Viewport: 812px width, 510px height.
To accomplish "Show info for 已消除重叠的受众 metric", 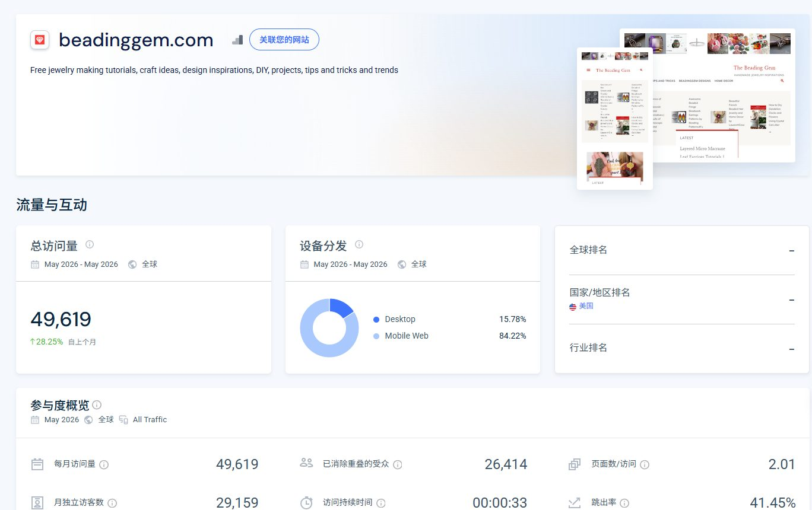I will (x=398, y=464).
